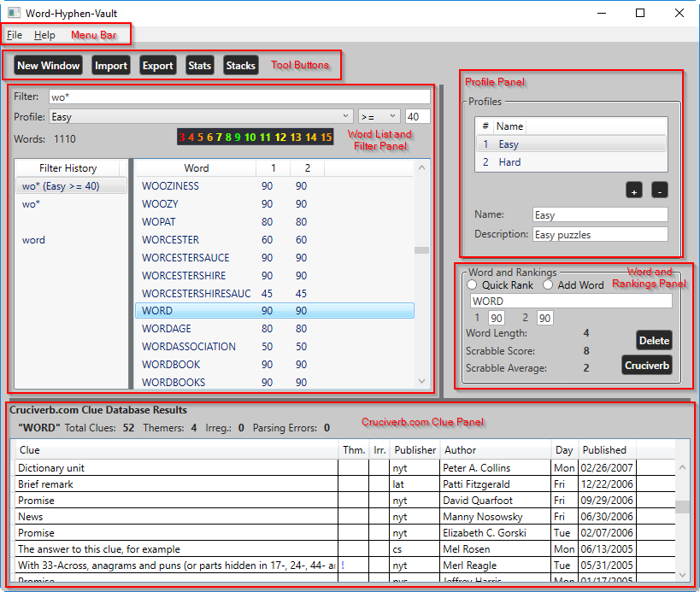
Task: Click the word list scrollbar thumb
Action: 421,250
